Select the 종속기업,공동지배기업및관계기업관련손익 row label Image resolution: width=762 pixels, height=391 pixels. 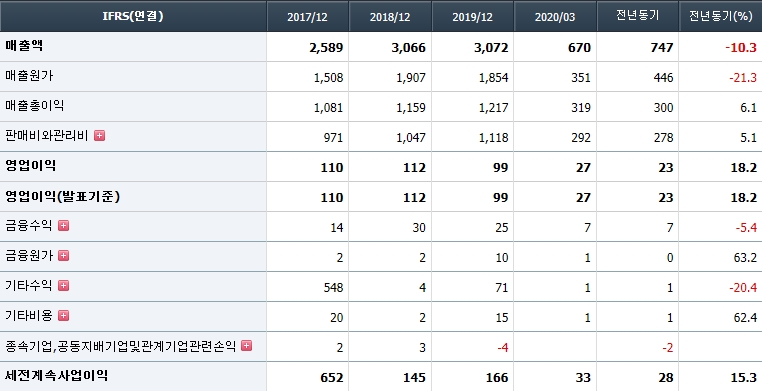pyautogui.click(x=121, y=346)
